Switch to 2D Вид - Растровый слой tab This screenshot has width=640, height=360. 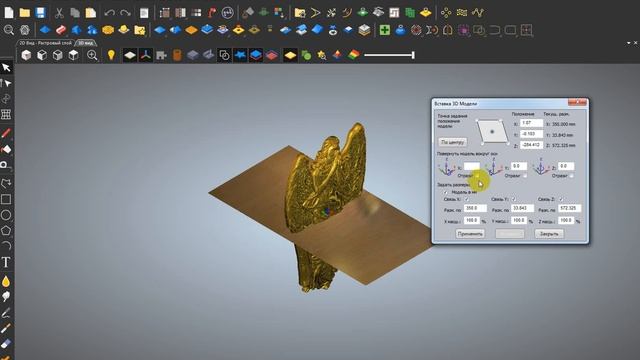45,43
